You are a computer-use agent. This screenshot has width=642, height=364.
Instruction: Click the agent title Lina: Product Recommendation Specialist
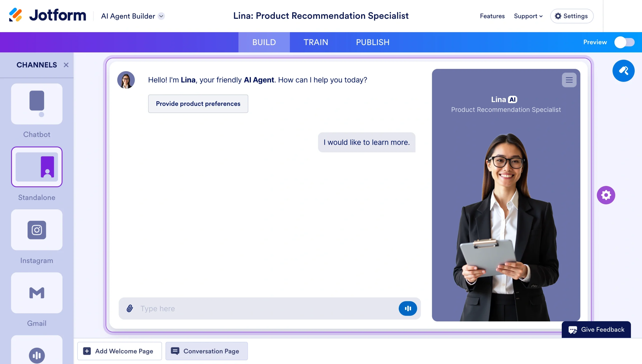click(x=321, y=16)
